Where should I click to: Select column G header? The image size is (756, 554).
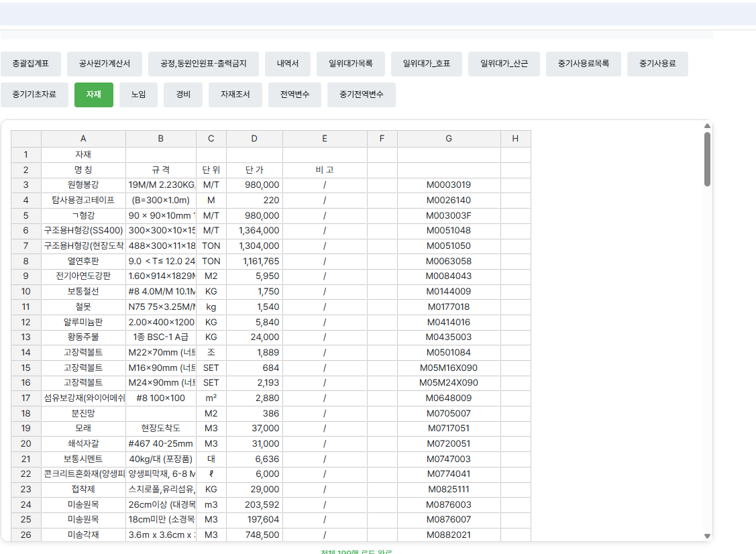click(449, 139)
